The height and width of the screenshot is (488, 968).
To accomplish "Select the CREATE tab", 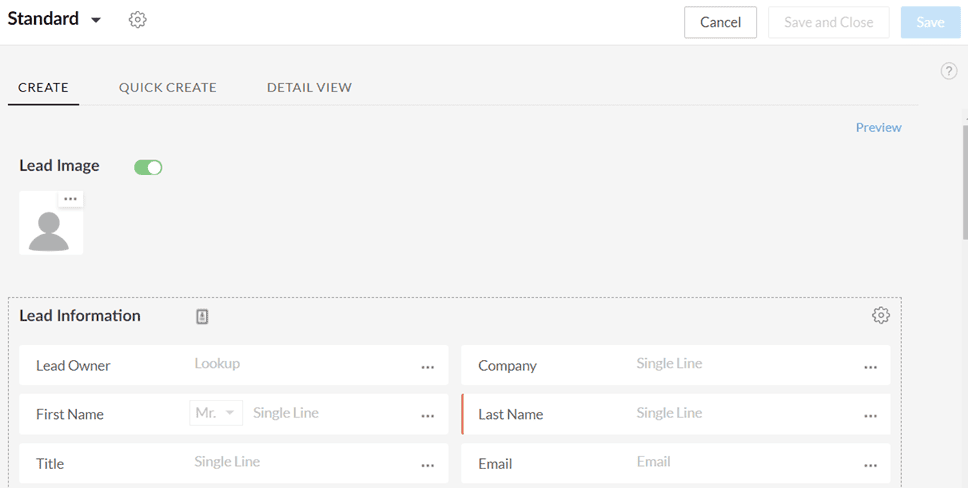I will click(x=43, y=88).
